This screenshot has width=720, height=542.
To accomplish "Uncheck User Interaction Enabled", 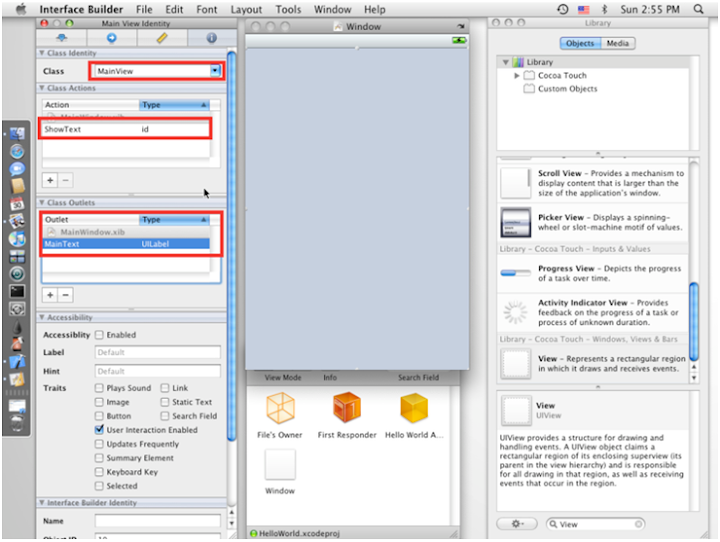I will (99, 430).
